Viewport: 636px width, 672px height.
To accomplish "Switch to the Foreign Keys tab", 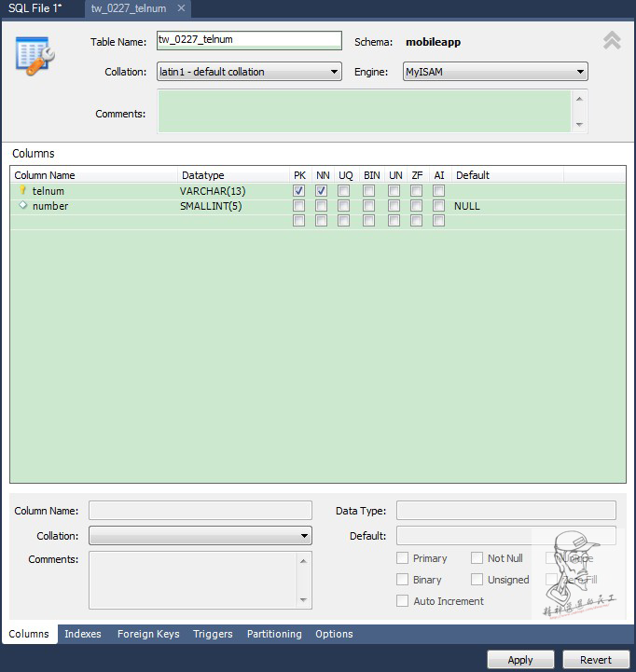I will pos(148,634).
